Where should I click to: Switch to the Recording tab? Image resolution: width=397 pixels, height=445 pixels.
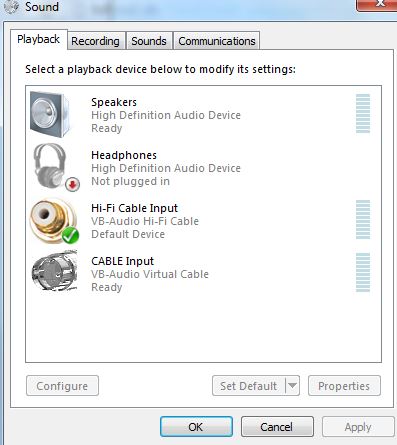[x=96, y=41]
